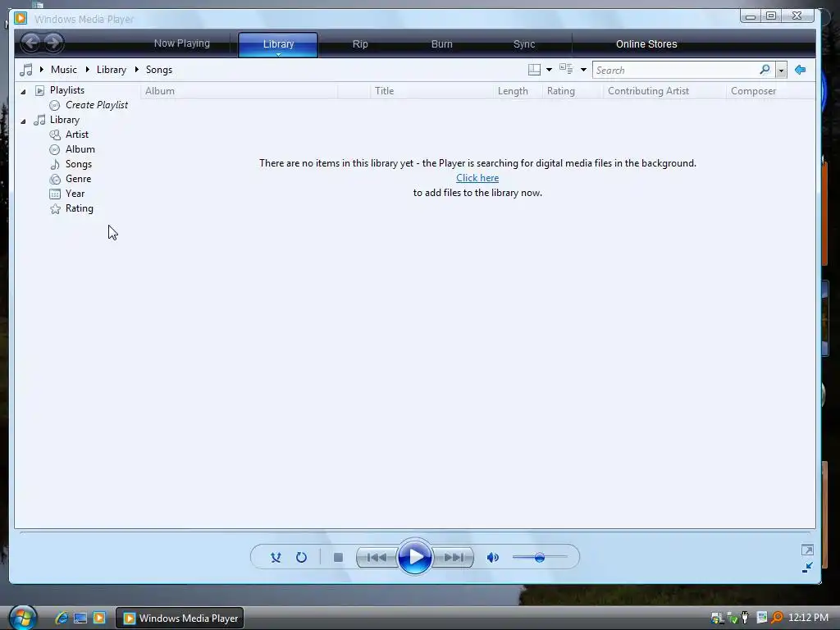Open Library tab dropdown arrow
The width and height of the screenshot is (840, 630).
279,54
